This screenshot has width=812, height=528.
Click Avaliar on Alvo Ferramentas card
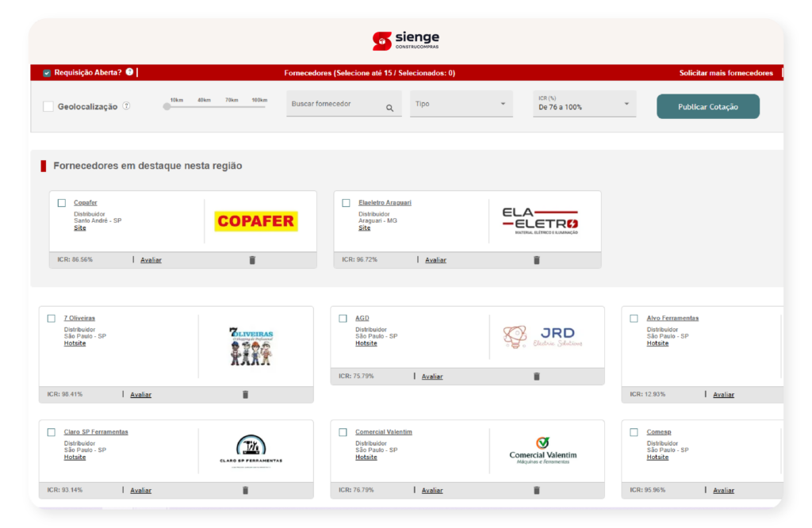tap(723, 395)
